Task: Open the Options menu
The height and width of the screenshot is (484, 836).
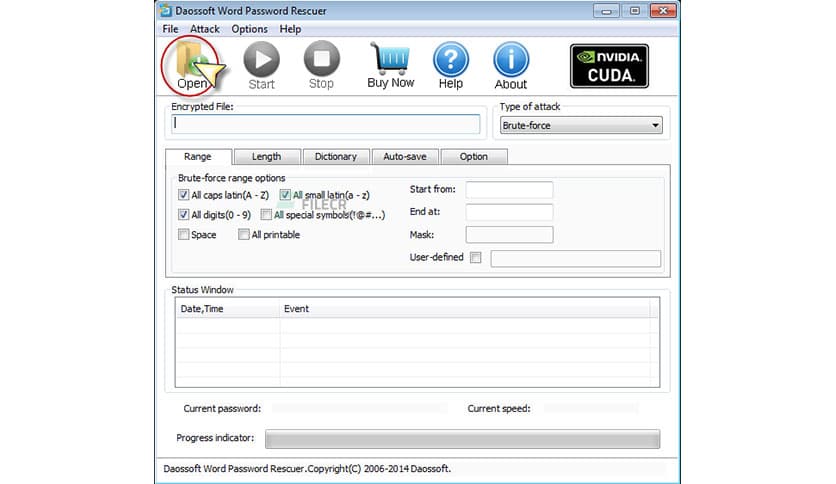Action: (x=249, y=29)
